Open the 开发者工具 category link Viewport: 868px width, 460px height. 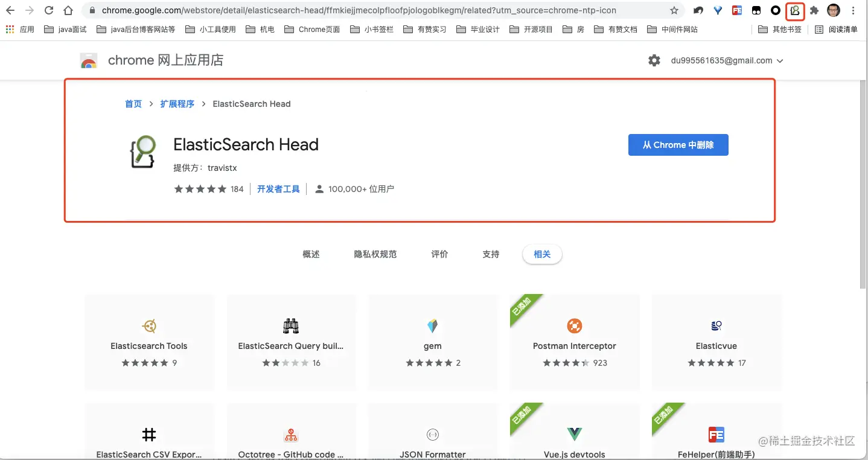[278, 189]
